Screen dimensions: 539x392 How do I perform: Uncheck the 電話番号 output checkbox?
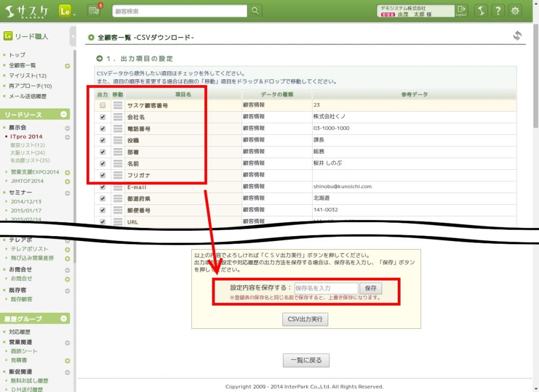(102, 129)
